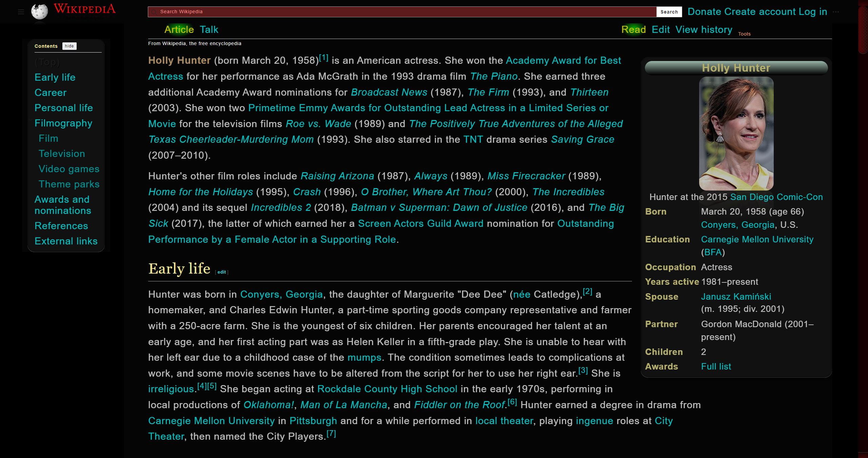Click the Read tab in toolbar
The height and width of the screenshot is (458, 868).
(633, 29)
